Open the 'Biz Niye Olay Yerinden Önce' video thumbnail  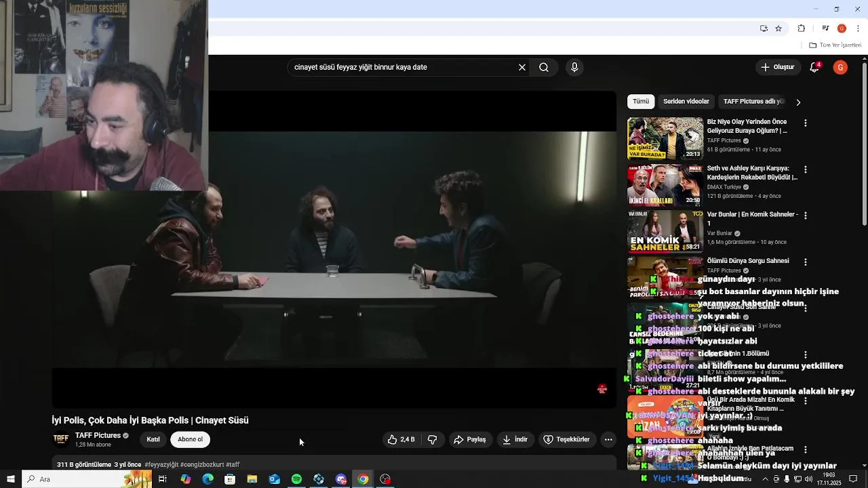point(665,138)
